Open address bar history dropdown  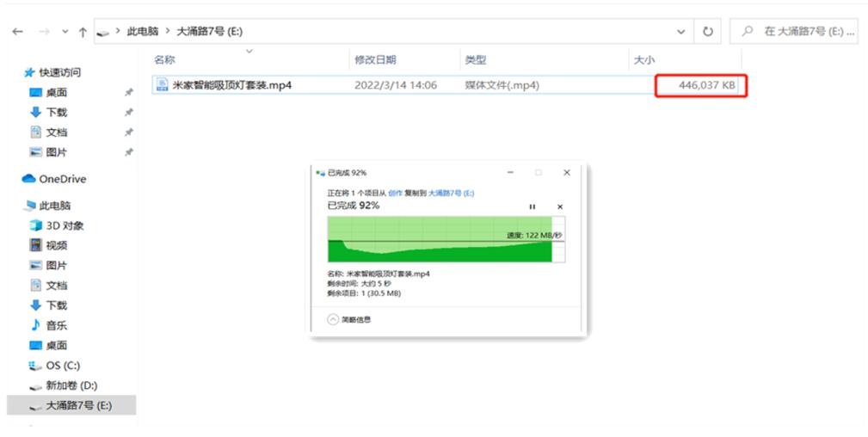click(681, 32)
